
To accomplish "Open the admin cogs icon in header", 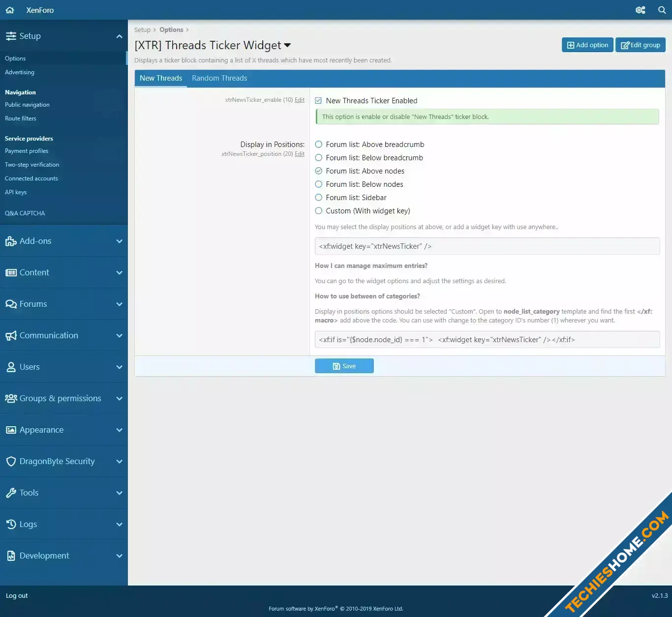I will coord(640,10).
